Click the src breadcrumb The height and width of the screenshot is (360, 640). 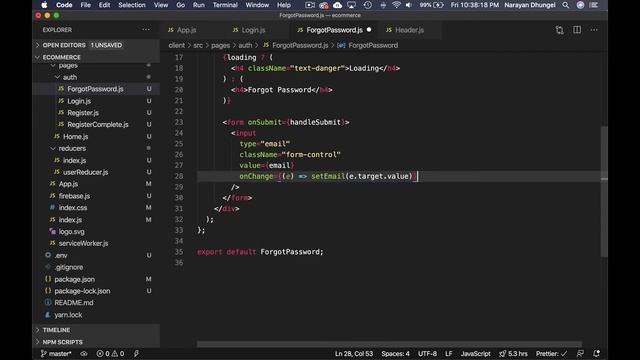click(x=198, y=45)
